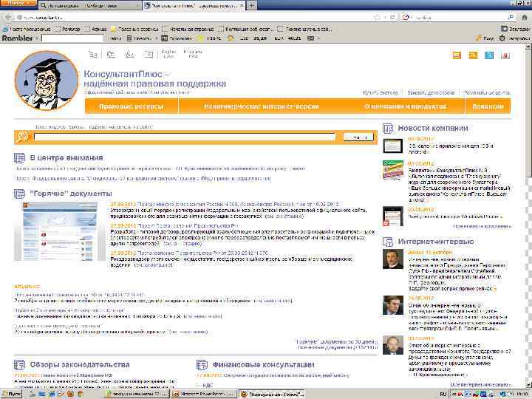Open the Вакансии menu

488,106
